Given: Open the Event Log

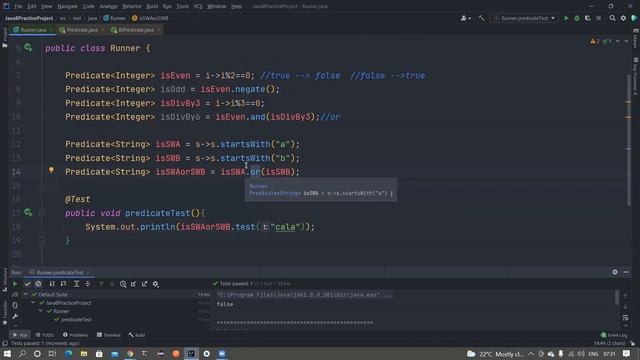Looking at the screenshot, I should (613, 335).
